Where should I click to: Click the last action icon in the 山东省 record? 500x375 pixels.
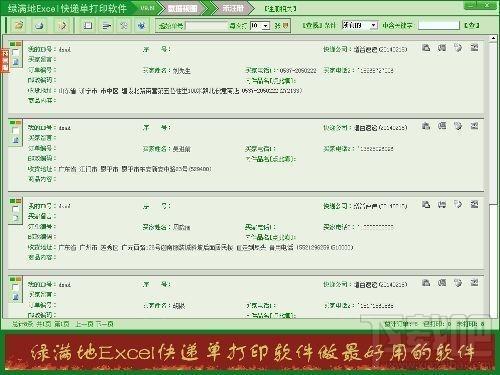coord(474,48)
